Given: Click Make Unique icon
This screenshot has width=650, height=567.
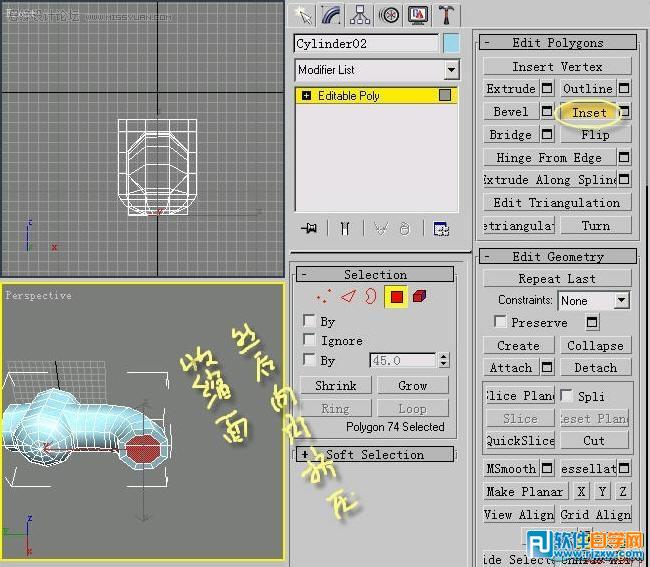Looking at the screenshot, I should (x=381, y=228).
